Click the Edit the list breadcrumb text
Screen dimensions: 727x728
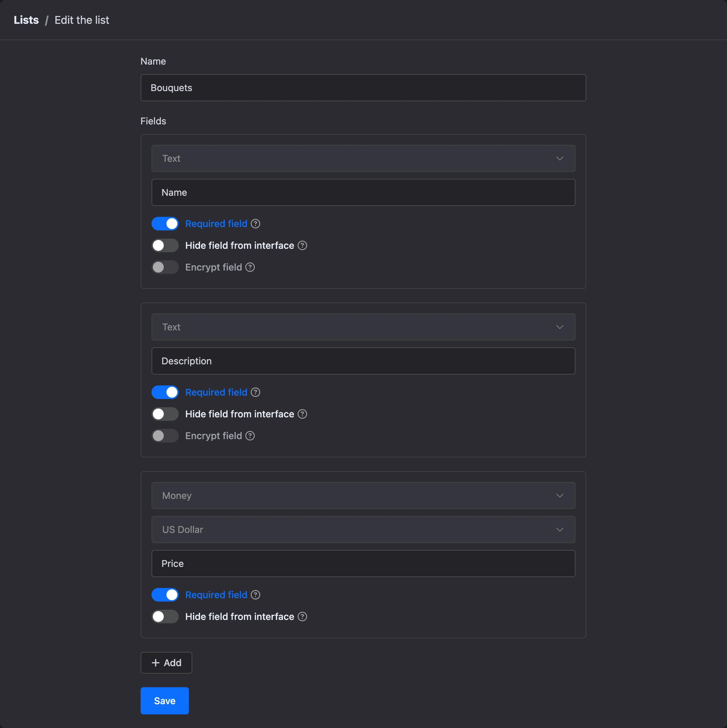click(x=82, y=20)
